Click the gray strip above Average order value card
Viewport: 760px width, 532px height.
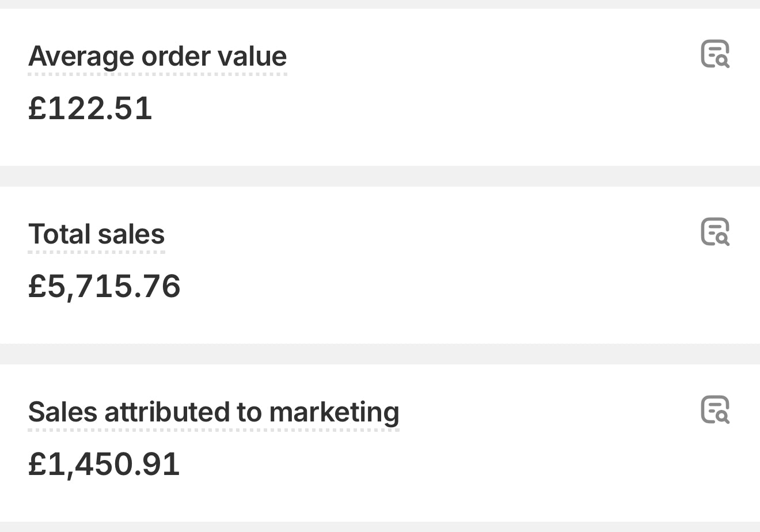pos(380,4)
